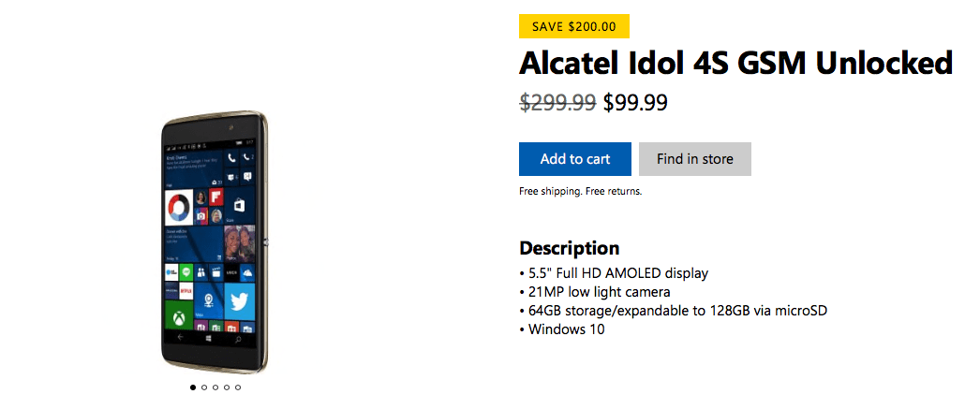Click the $99.99 sale price

point(635,102)
